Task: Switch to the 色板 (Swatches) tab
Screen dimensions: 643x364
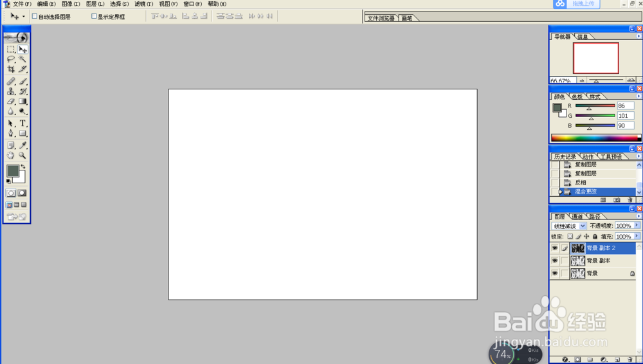Action: 577,96
